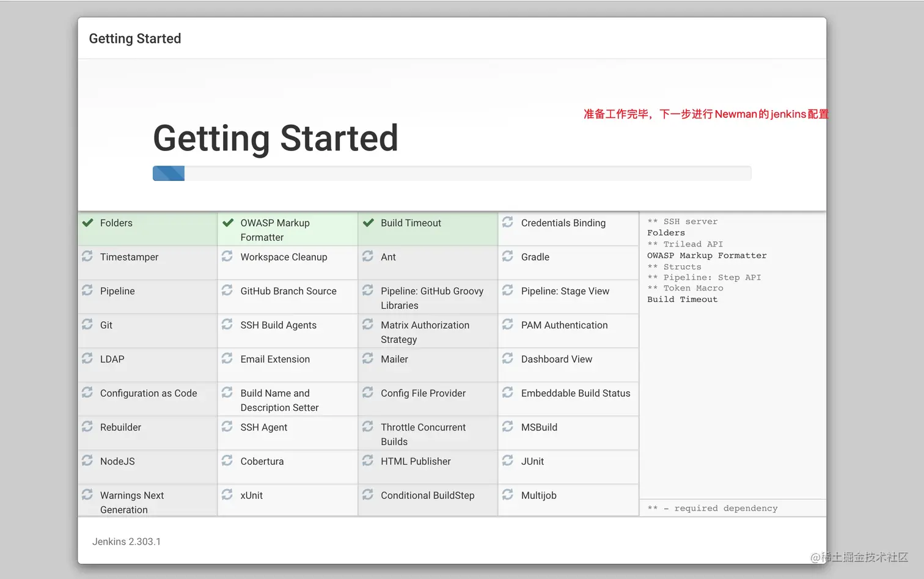Click pending icon beside Matrix Authorization Strategy

click(368, 324)
